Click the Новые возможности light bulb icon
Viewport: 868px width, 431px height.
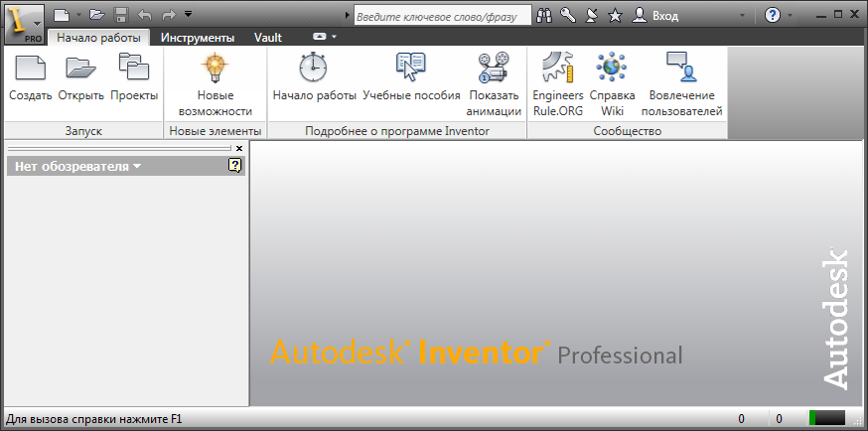(x=215, y=68)
